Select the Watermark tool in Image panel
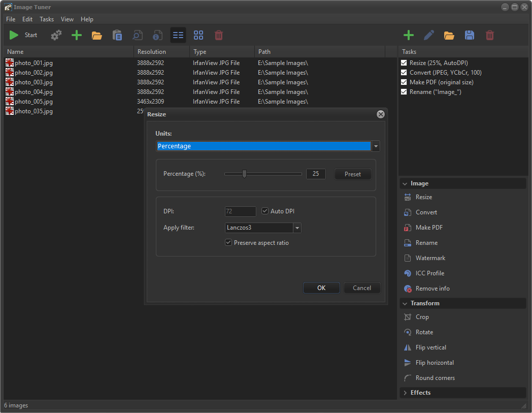 (430, 258)
